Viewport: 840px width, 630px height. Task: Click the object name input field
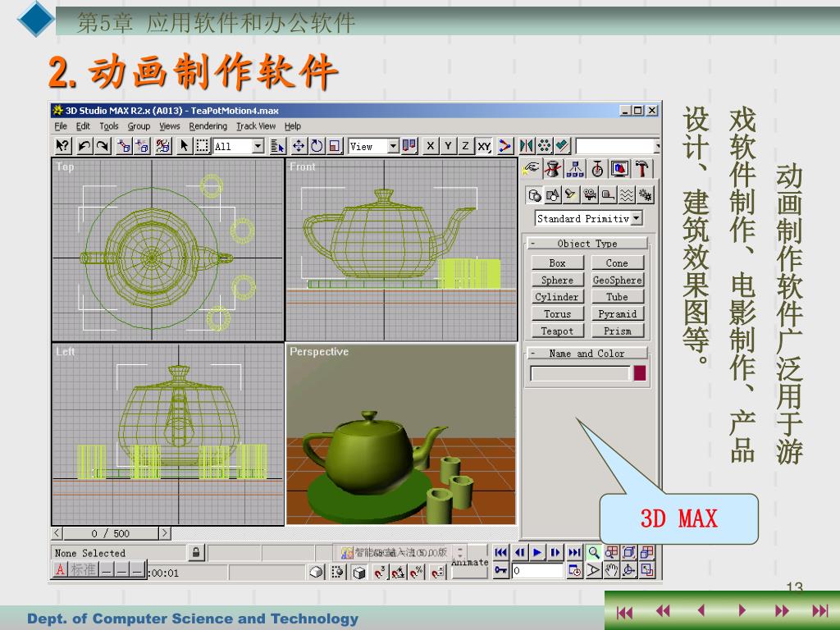(580, 373)
